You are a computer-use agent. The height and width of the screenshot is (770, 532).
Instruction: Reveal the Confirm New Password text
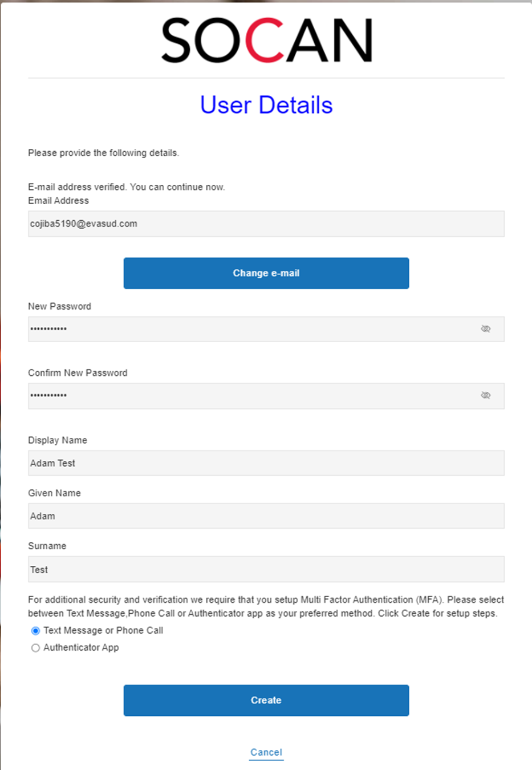tap(485, 395)
